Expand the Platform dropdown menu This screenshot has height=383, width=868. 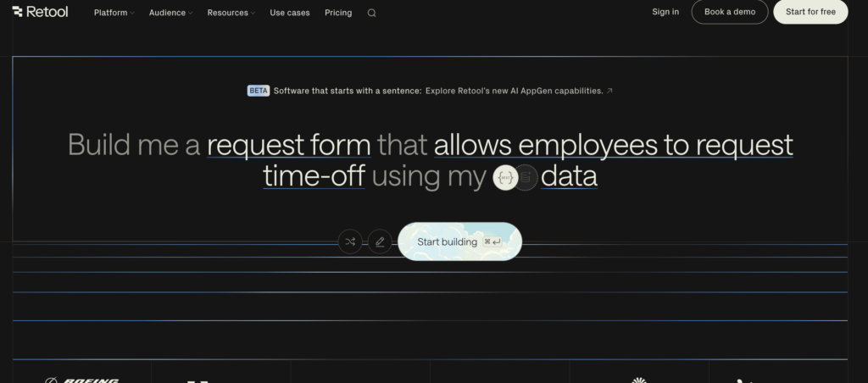[114, 13]
